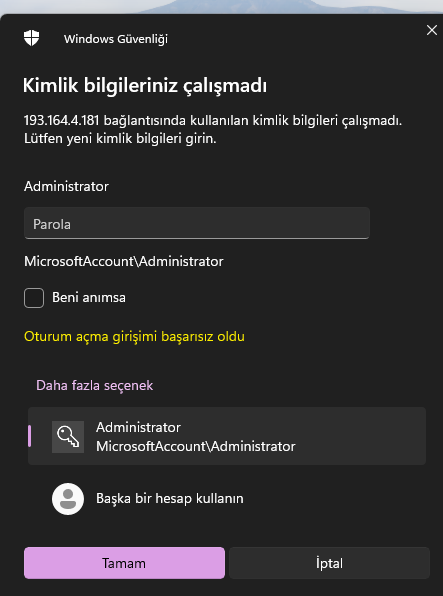
Task: Enable the Beni anımsa checkbox
Action: pyautogui.click(x=34, y=298)
